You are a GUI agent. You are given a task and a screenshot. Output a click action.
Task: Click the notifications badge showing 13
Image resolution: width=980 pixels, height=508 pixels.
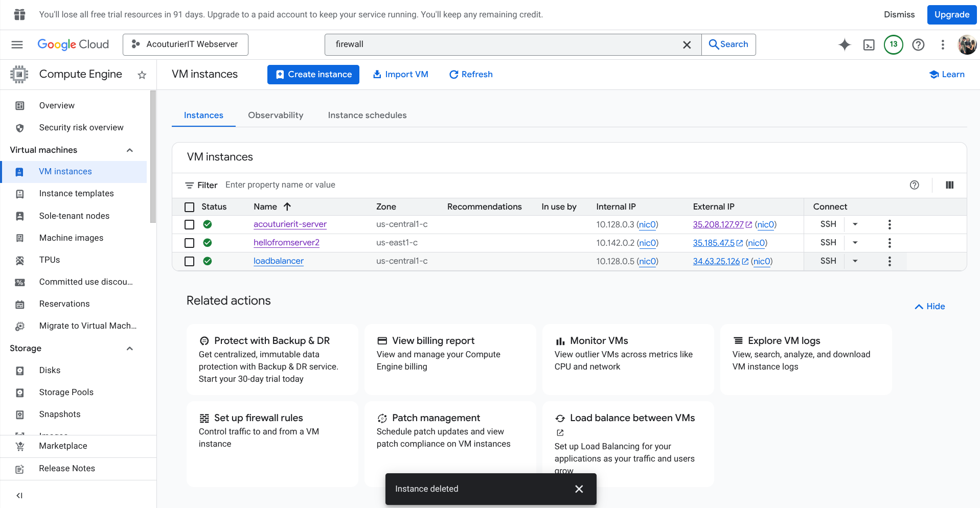coord(893,44)
